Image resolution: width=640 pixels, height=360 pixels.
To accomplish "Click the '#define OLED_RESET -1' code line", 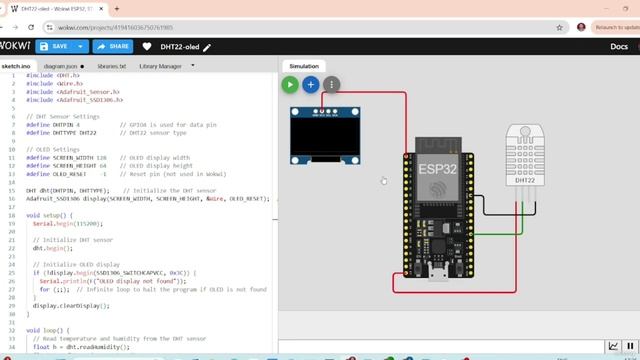I will tap(66, 174).
